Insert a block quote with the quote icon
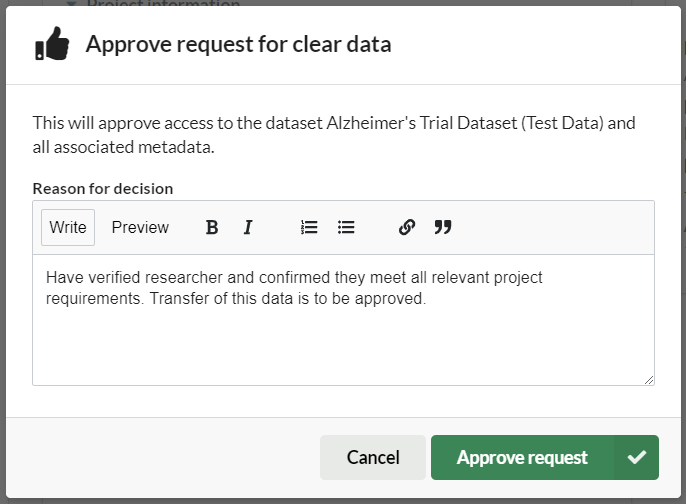The height and width of the screenshot is (504, 686). pyautogui.click(x=443, y=227)
